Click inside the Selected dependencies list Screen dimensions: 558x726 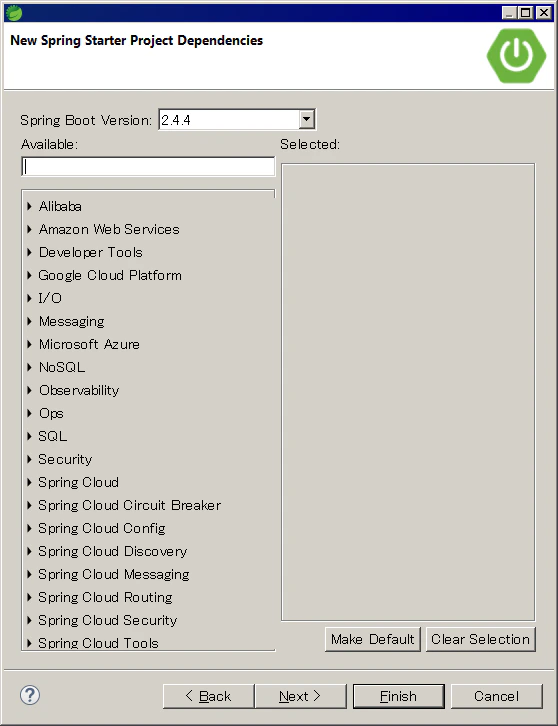[x=408, y=392]
